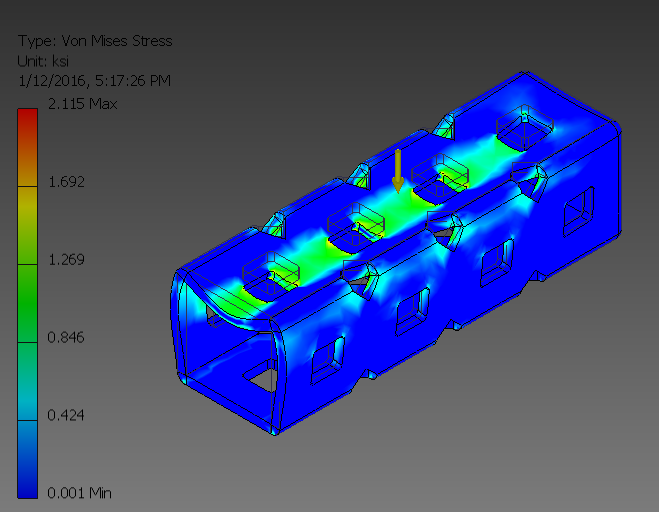Click the '0.424' legend value
Screen dimensions: 659x512
coord(66,415)
